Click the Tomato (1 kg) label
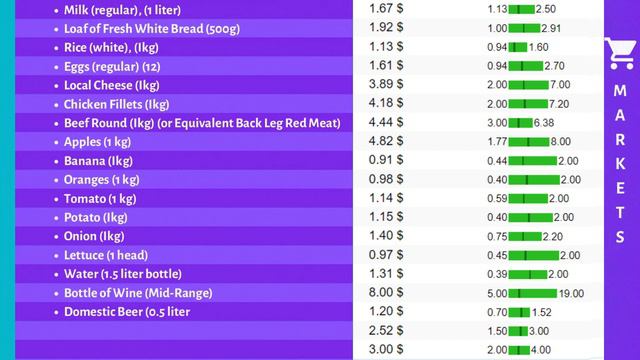 click(100, 199)
